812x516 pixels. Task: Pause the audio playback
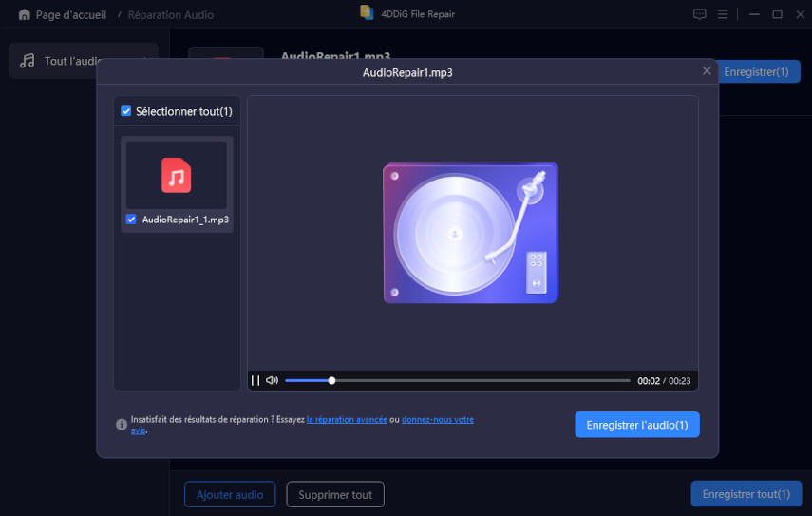pyautogui.click(x=255, y=380)
